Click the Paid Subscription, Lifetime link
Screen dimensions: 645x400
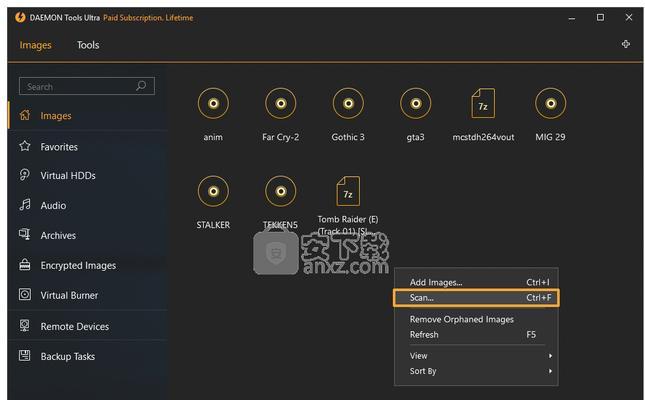click(x=148, y=18)
